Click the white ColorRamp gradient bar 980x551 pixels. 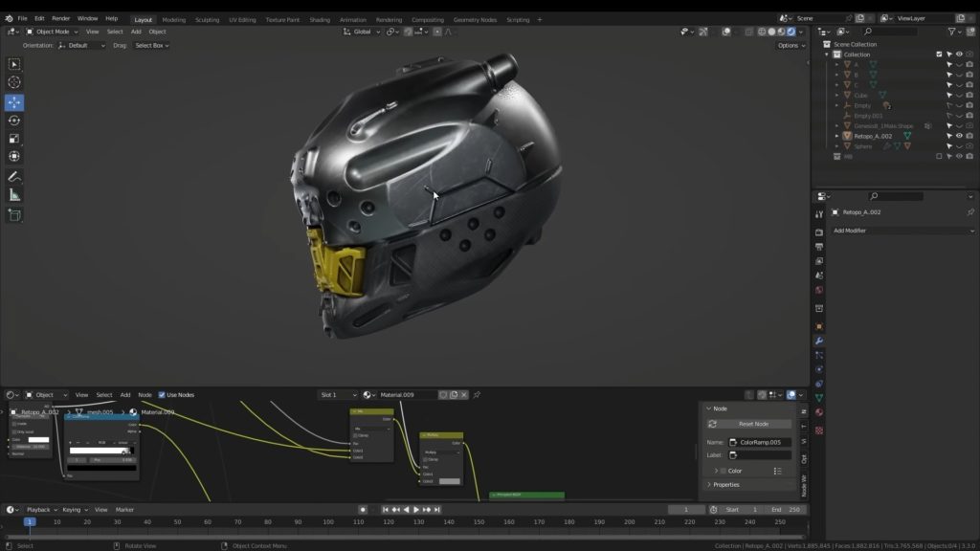98,451
